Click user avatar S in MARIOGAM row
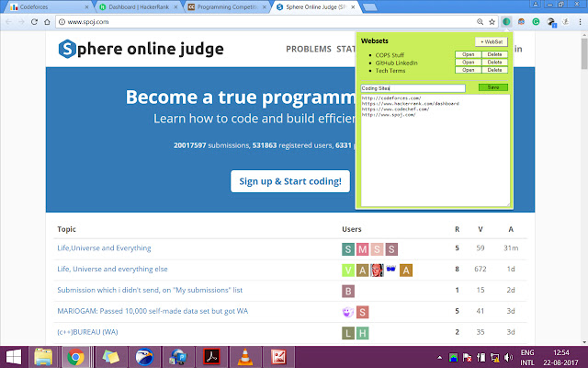The width and height of the screenshot is (588, 368). (362, 312)
